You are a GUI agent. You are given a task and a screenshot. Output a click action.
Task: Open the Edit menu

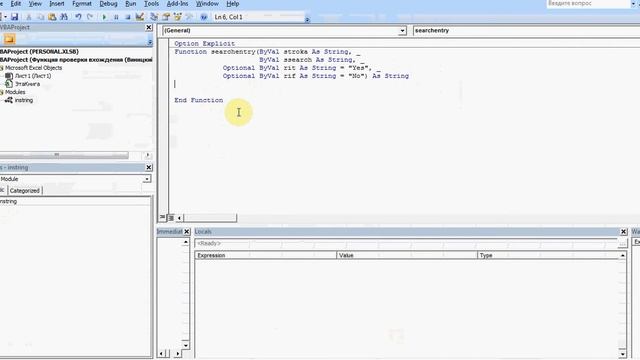16,4
